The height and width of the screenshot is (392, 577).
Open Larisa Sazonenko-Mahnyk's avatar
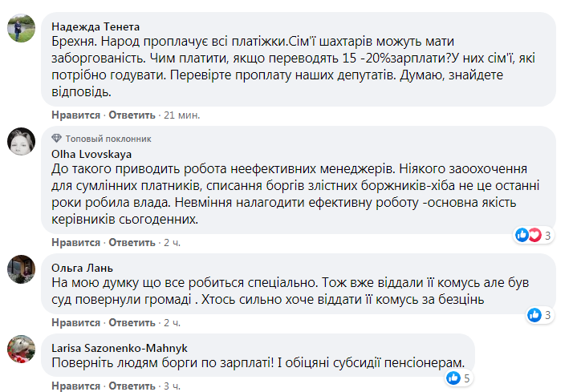[21, 350]
